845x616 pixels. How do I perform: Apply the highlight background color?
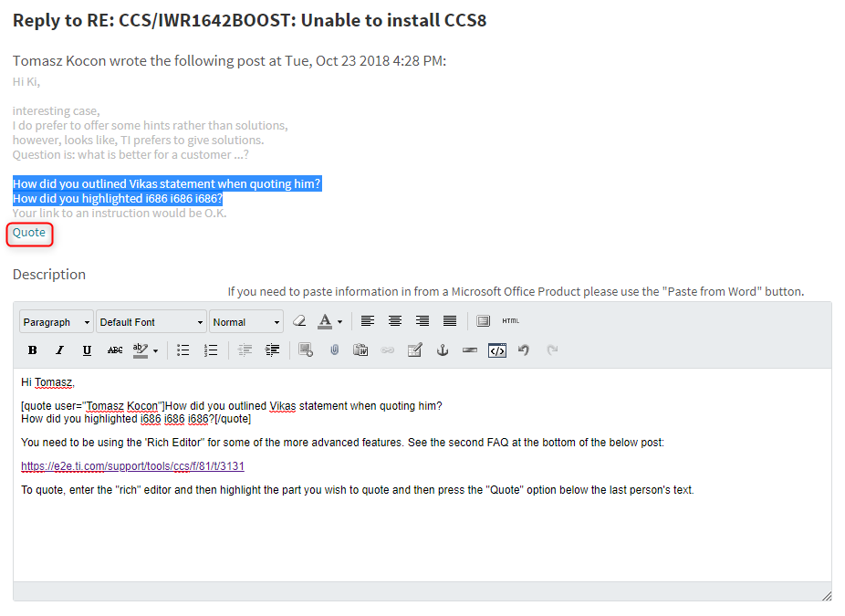[141, 350]
